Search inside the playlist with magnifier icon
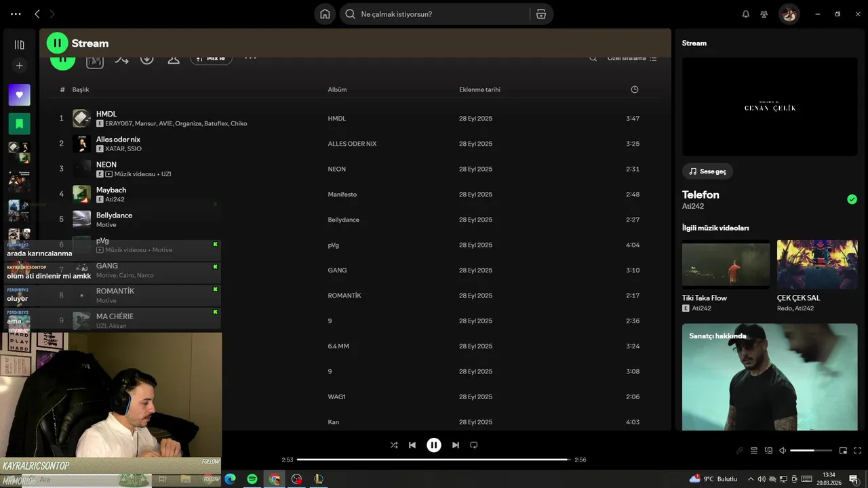 pyautogui.click(x=593, y=59)
